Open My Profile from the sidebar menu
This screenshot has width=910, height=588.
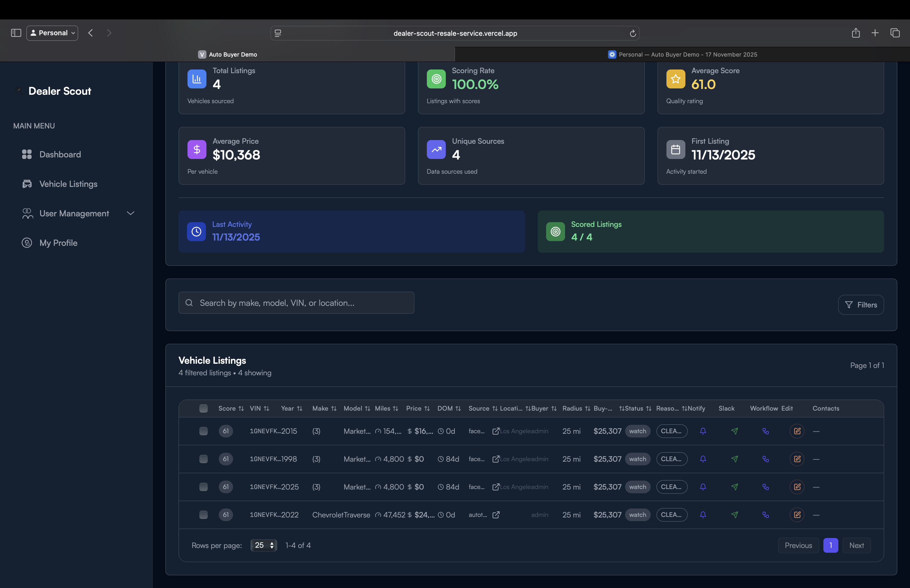pos(58,243)
